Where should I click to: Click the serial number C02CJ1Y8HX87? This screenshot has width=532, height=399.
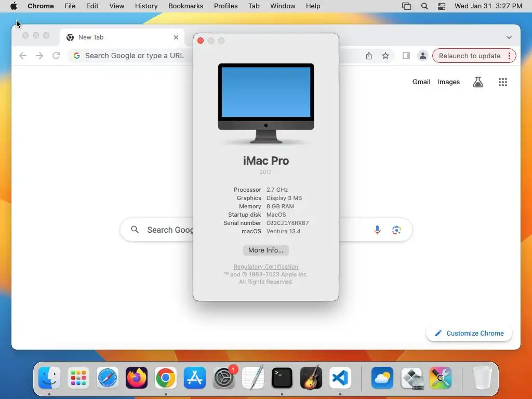[x=287, y=223]
